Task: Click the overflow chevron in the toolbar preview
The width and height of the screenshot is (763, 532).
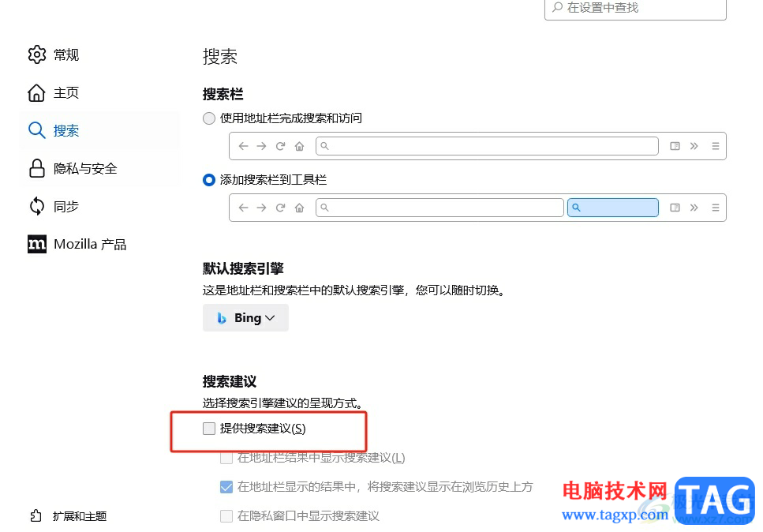Action: 695,145
